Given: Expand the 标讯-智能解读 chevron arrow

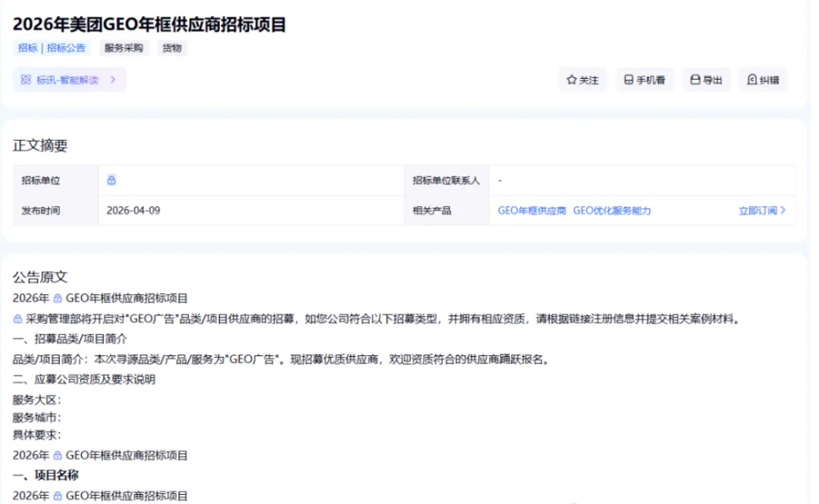Looking at the screenshot, I should click(113, 80).
